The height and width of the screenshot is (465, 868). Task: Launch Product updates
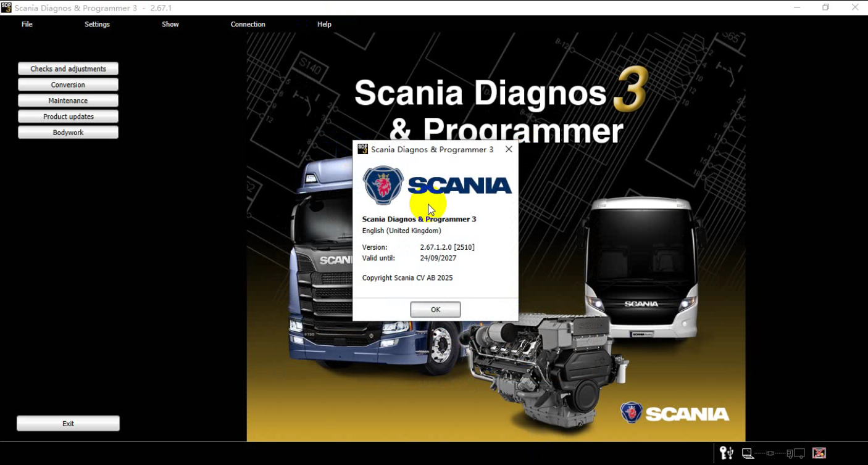coord(68,117)
